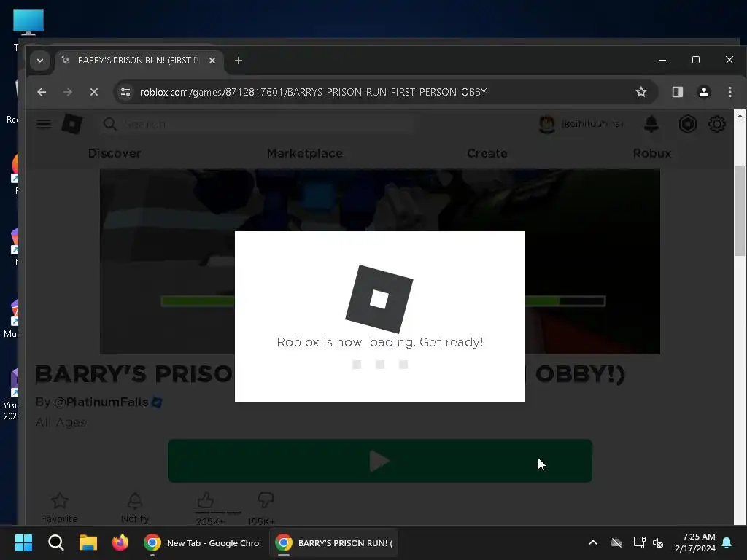Click the scrollbar up arrow
The height and width of the screenshot is (560, 747).
[x=740, y=116]
